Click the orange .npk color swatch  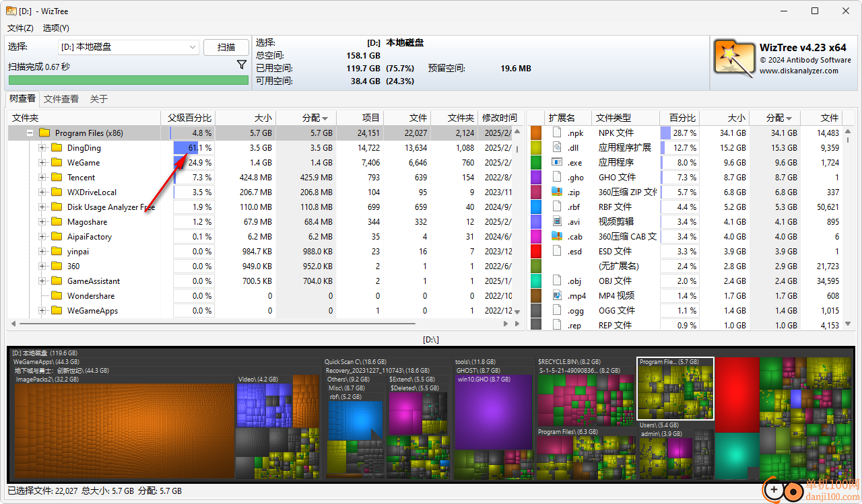pos(536,133)
